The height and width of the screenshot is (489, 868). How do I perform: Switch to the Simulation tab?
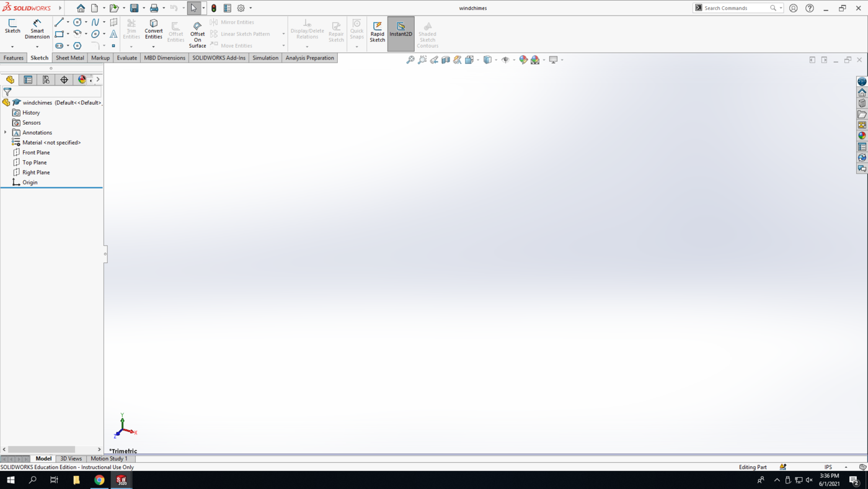[265, 58]
